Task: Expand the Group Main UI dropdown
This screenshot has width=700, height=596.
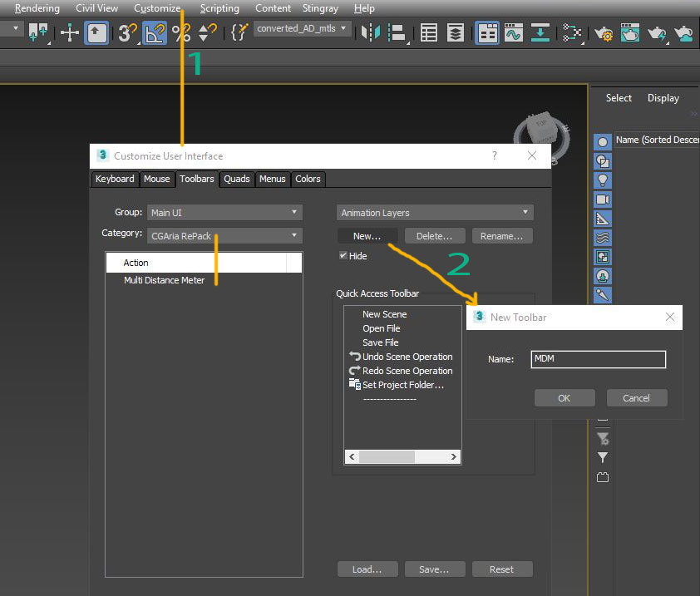Action: (224, 213)
